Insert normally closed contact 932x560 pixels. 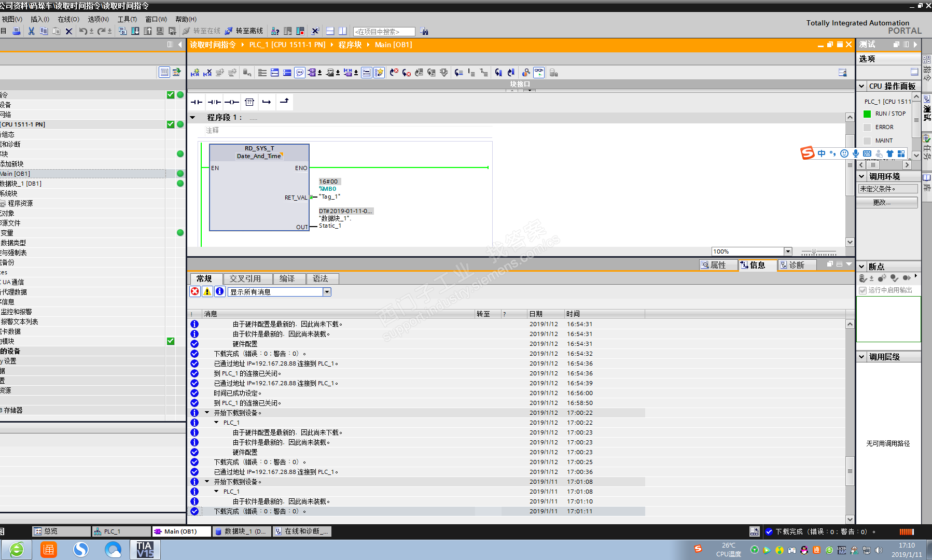tap(214, 102)
